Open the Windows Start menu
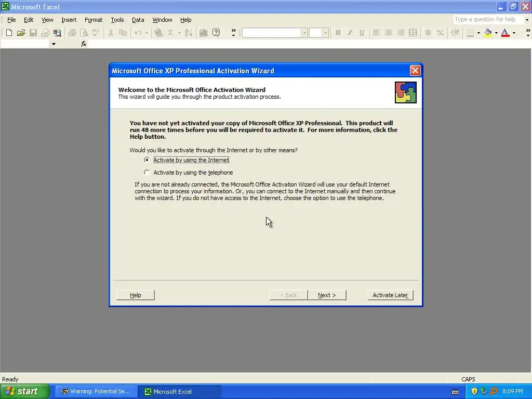532x399 pixels. [x=24, y=391]
